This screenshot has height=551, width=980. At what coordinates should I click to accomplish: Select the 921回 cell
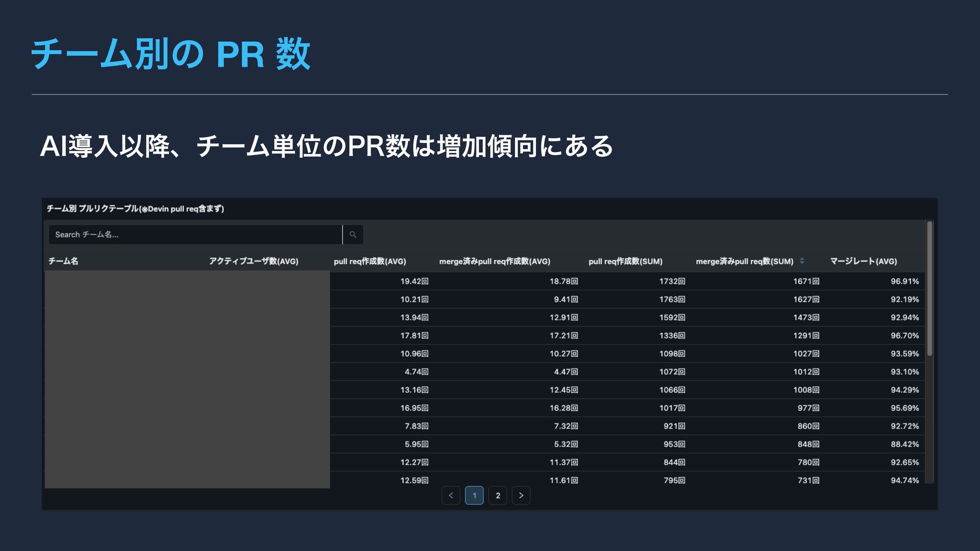click(x=674, y=426)
